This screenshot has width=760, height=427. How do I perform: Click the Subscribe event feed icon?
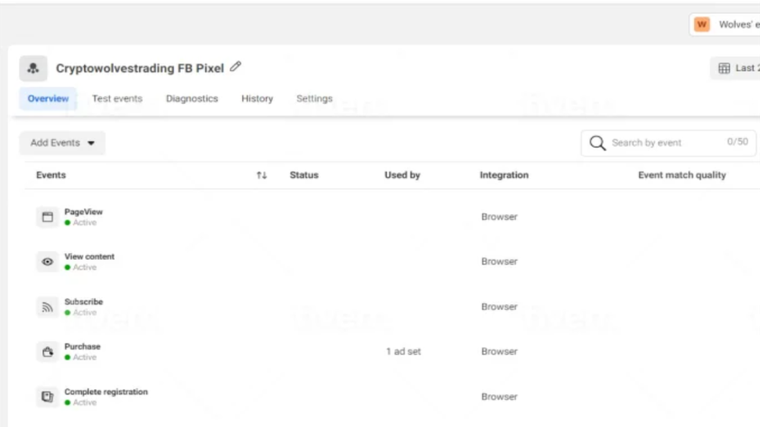pos(47,307)
